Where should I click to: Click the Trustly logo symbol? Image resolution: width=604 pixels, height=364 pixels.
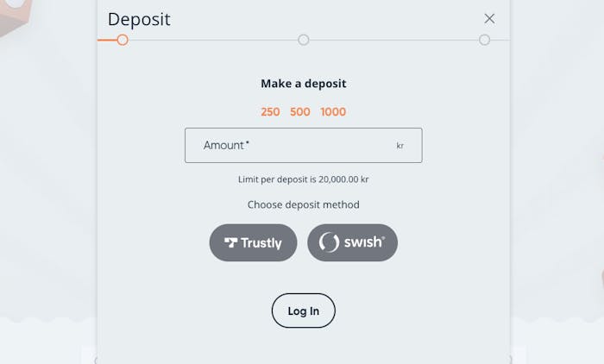point(230,243)
